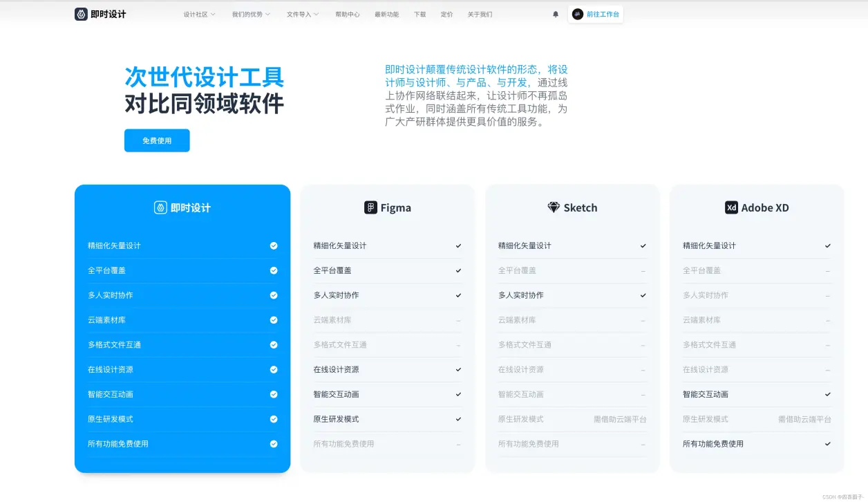Screen dimensions: 868x502
Task: Click 原生研发模式 in the 即时设计 card
Action: pos(111,419)
